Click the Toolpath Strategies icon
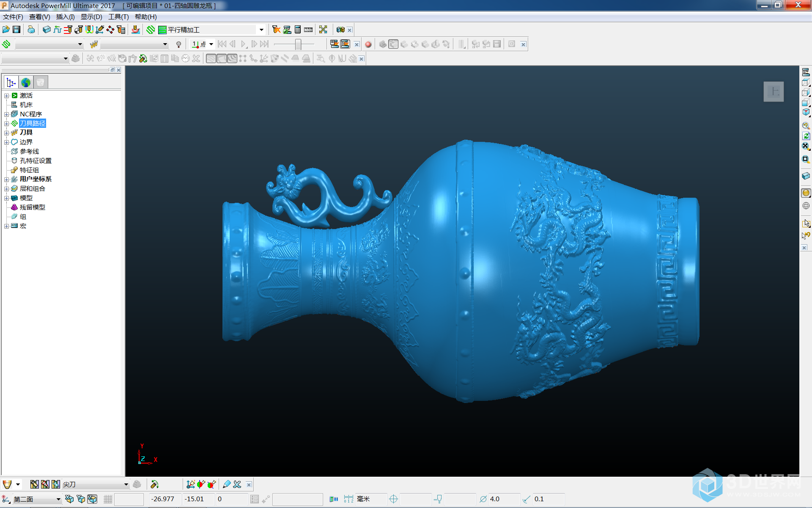Screen dimensions: 812x508 (151, 30)
